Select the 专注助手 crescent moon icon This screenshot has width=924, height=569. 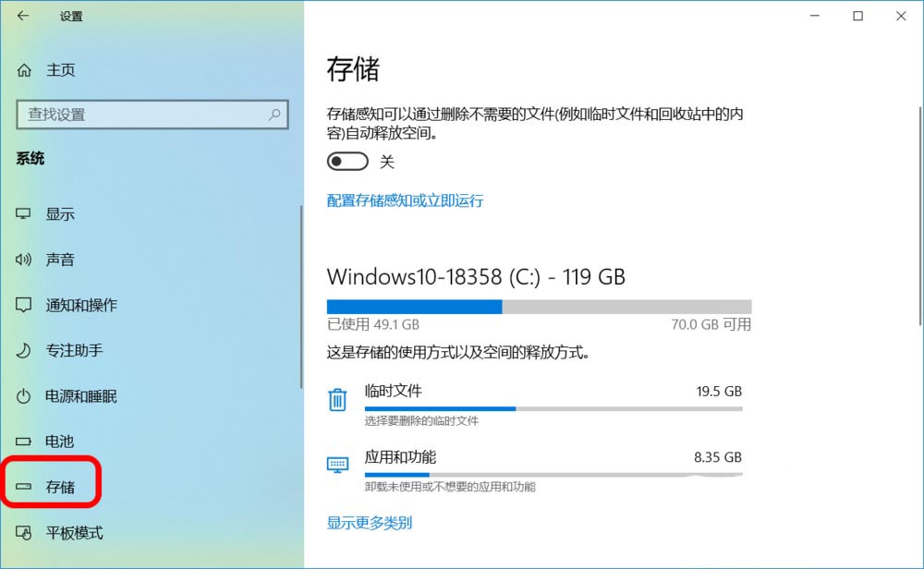tap(22, 351)
